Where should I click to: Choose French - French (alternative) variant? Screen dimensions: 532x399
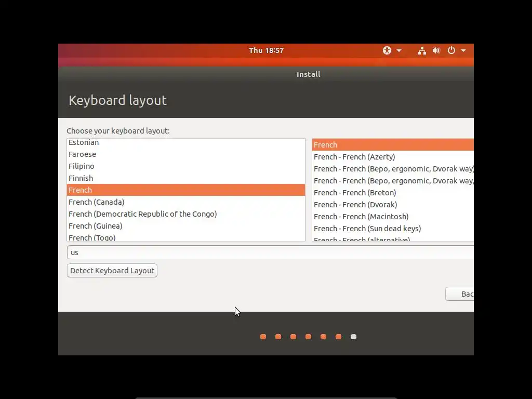pyautogui.click(x=393, y=238)
